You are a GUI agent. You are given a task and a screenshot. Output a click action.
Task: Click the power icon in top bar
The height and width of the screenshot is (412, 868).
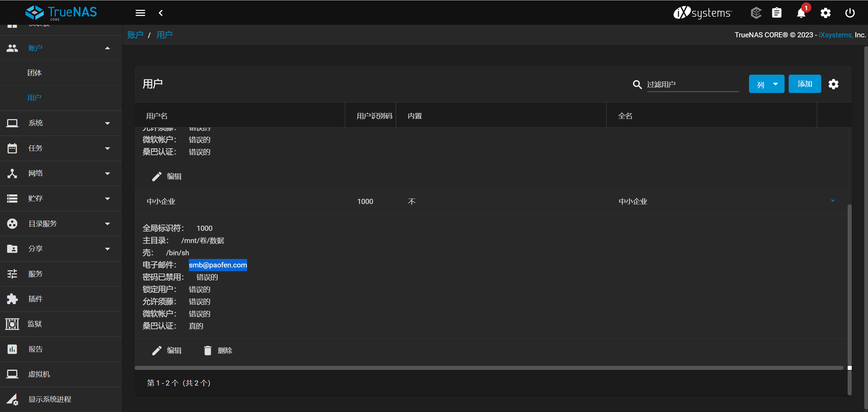(x=850, y=13)
